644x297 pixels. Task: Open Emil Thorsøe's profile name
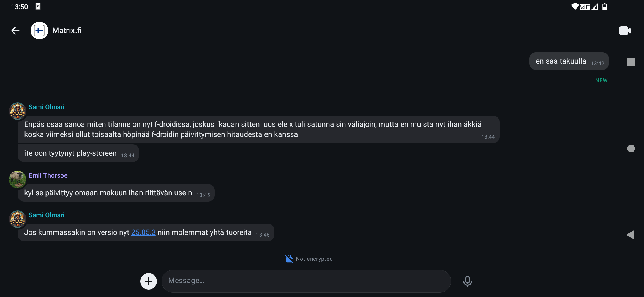click(48, 175)
